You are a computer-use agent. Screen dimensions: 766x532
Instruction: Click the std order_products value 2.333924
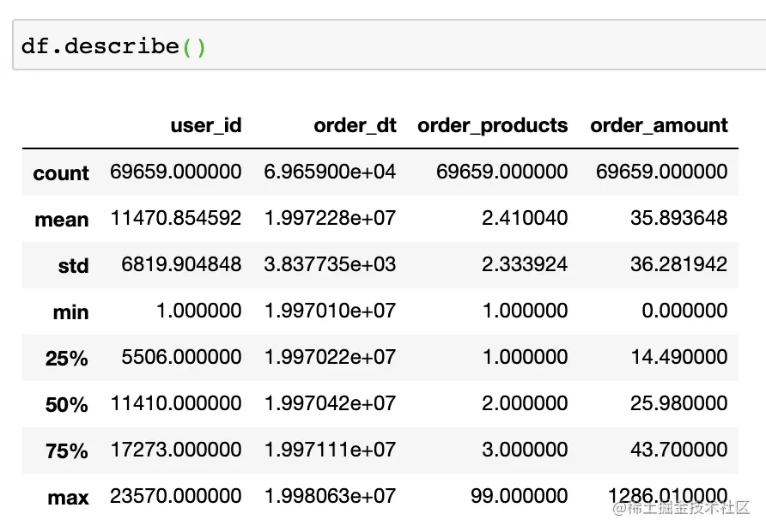coord(525,264)
